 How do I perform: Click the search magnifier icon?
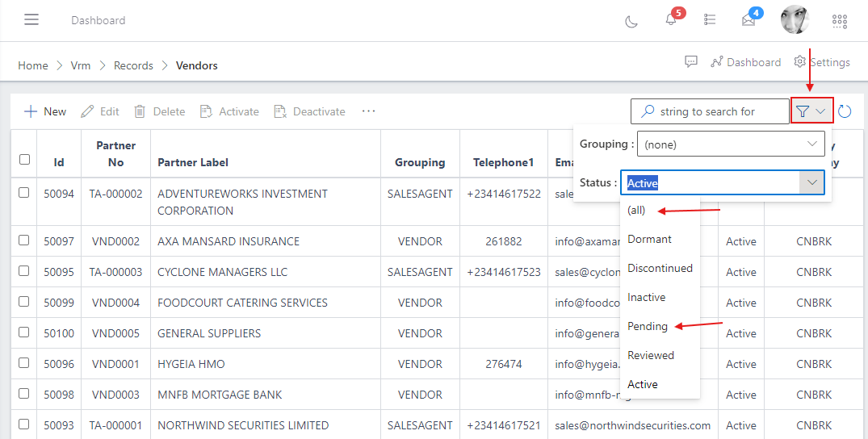647,111
